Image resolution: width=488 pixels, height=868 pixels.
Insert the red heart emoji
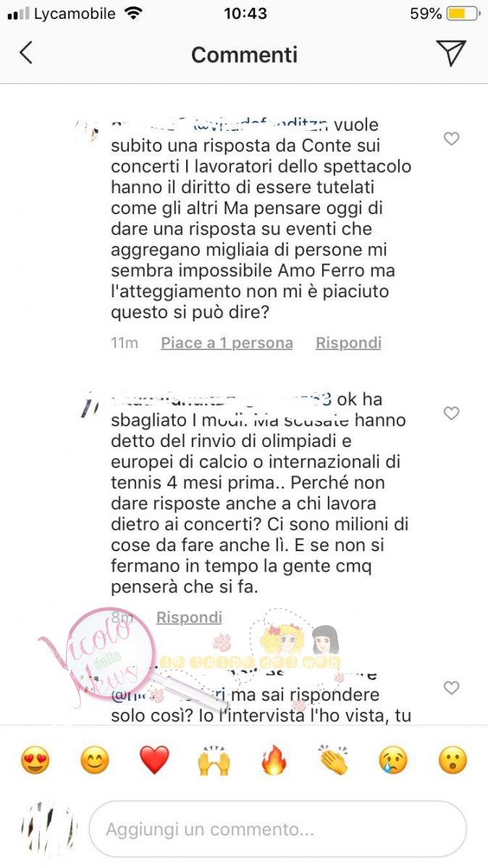pyautogui.click(x=154, y=761)
